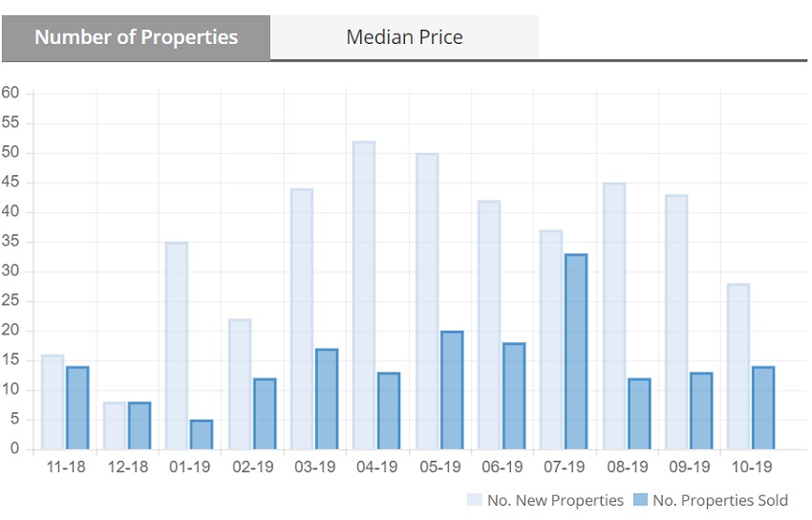Click the dark blue Properties Sold legend swatch

(x=640, y=500)
